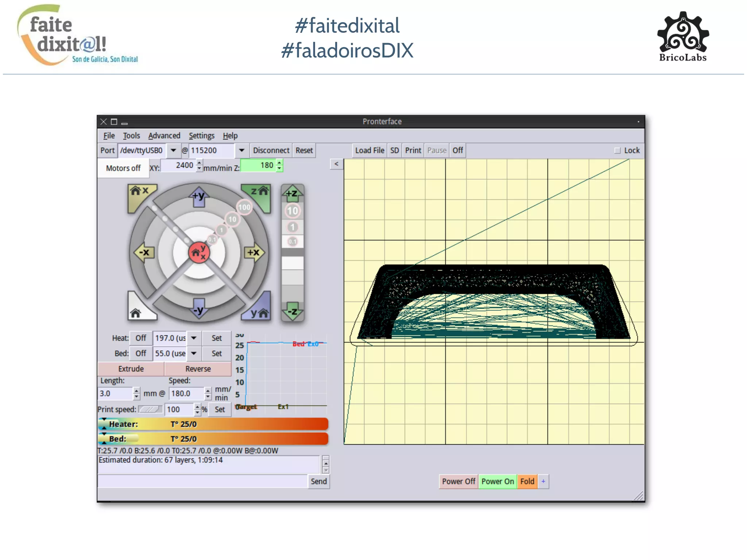Click the home Y axis icon
The image size is (747, 560).
point(260,312)
